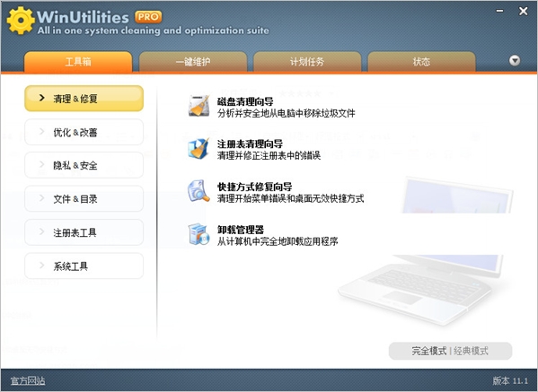Image resolution: width=538 pixels, height=392 pixels.
Task: Click the orange PRO badge
Action: (148, 17)
